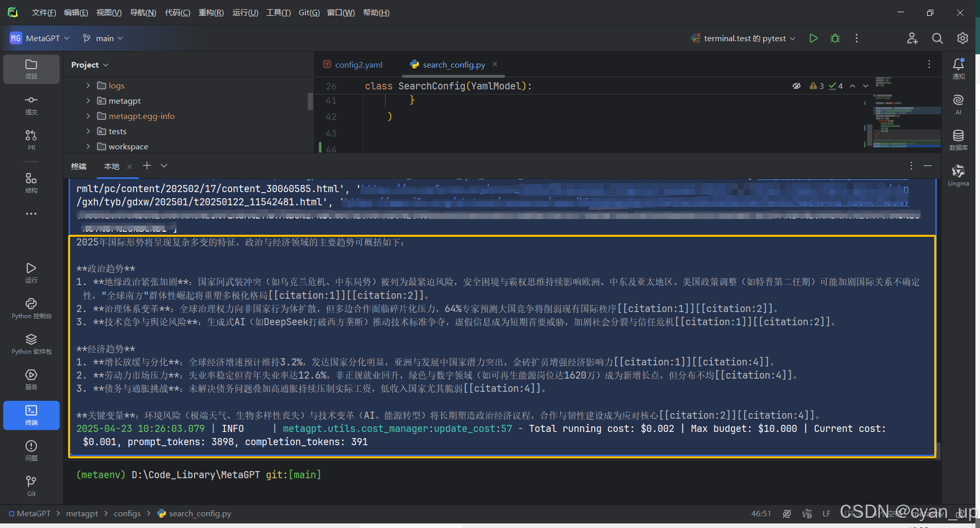980x528 pixels.
Task: Switch to config2.yaml editor tab
Action: pyautogui.click(x=354, y=65)
